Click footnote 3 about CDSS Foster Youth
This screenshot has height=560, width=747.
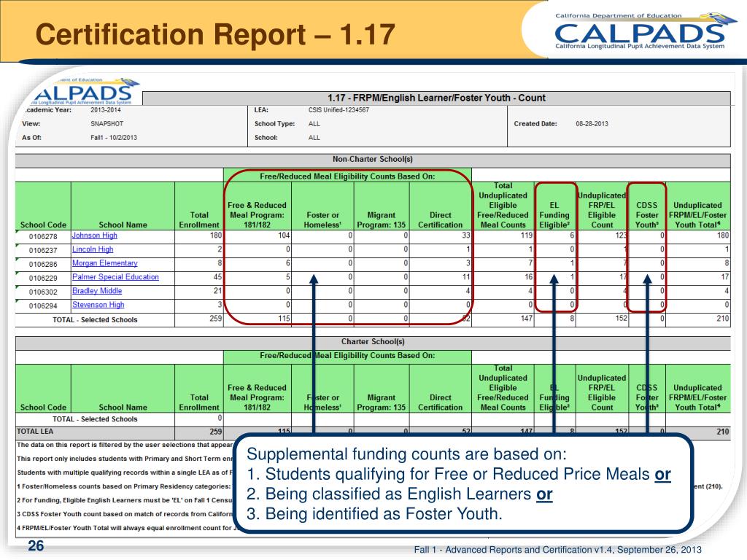pyautogui.click(x=125, y=514)
